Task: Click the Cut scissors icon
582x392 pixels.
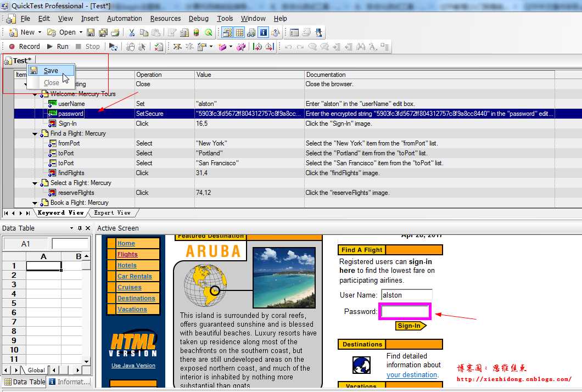Action: [x=131, y=33]
